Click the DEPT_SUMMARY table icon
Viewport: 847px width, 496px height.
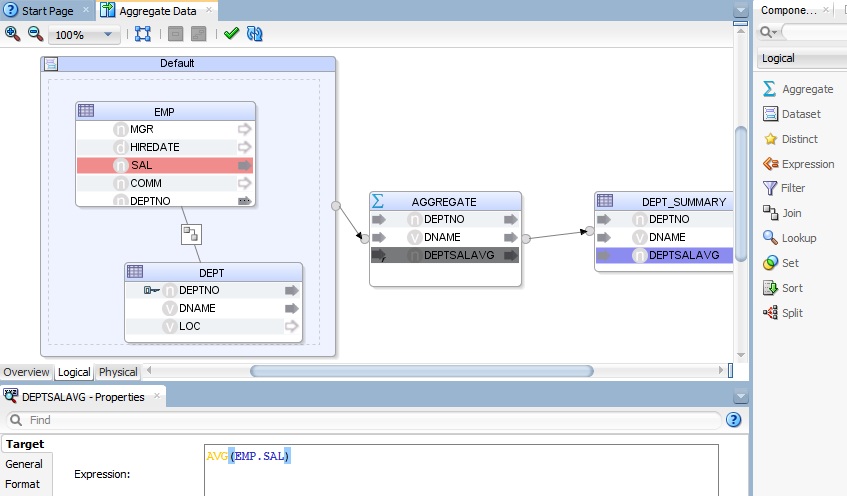(604, 200)
